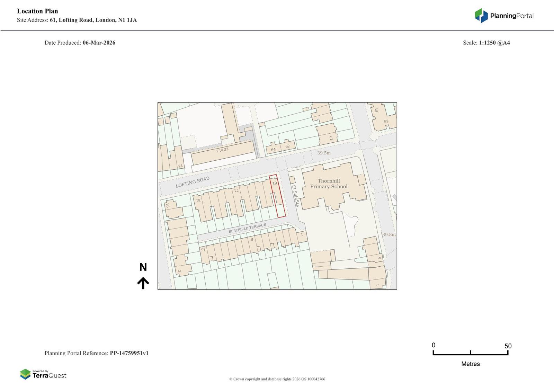This screenshot has height=392, width=554.
Task: Click the El Sub Sta label
Action: pos(295,196)
